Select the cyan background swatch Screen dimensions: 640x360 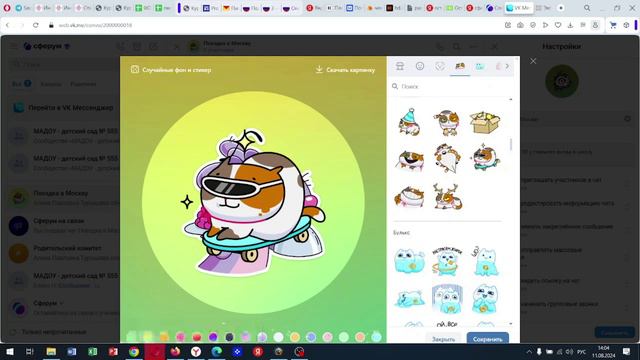376,337
